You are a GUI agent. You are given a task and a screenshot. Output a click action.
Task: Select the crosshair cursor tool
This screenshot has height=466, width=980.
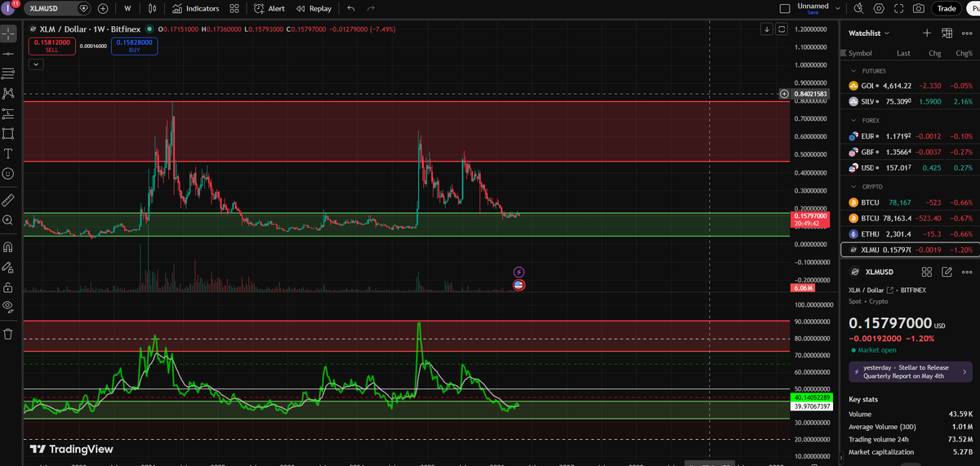click(x=8, y=34)
